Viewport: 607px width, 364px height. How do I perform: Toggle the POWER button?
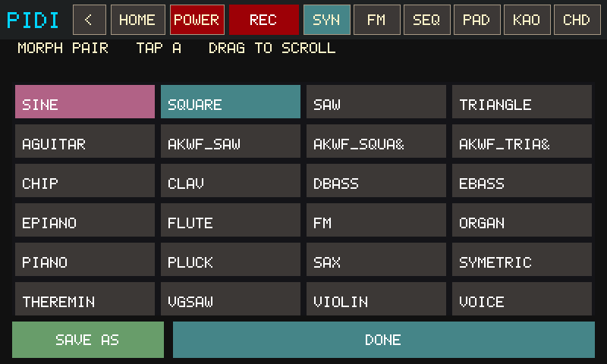197,20
